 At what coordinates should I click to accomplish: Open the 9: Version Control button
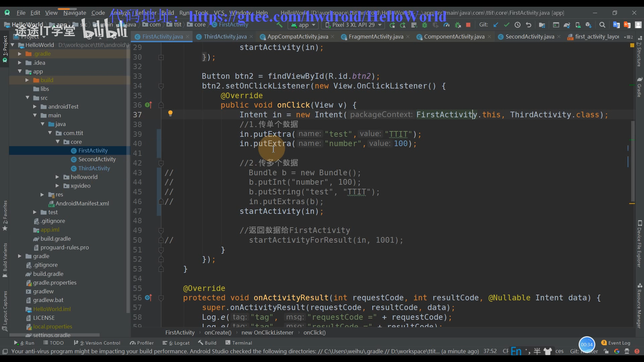pos(97,343)
